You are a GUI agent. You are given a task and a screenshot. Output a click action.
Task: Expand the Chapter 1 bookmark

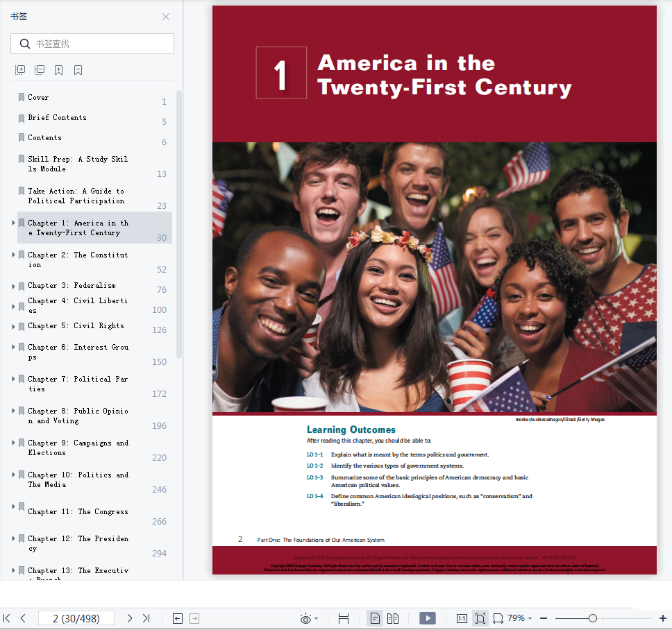pyautogui.click(x=13, y=223)
